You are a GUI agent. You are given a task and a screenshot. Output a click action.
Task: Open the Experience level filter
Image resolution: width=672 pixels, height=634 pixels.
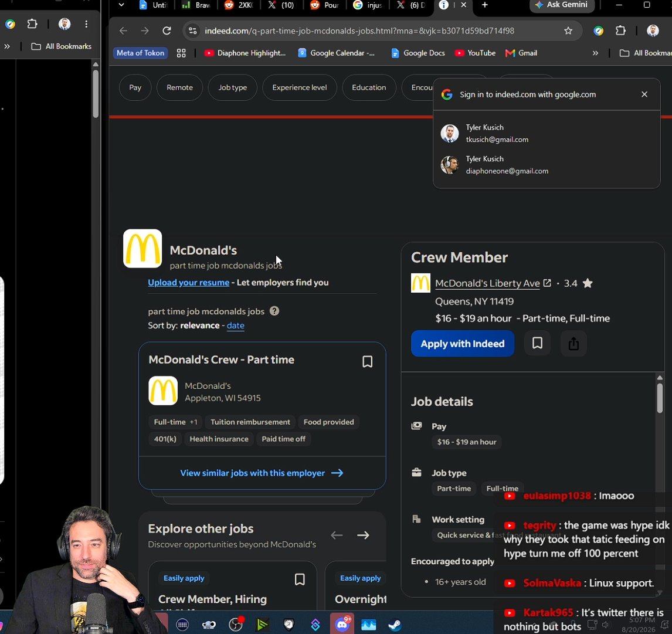[300, 87]
